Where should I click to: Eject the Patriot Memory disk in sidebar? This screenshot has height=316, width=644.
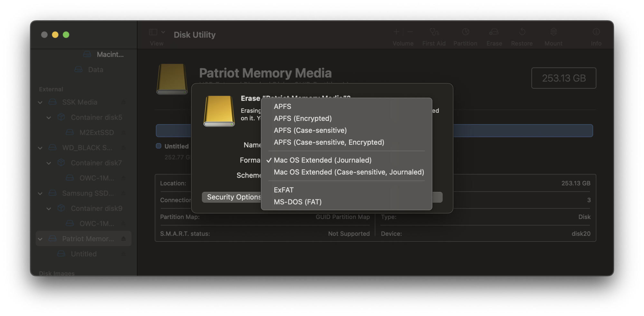123,239
